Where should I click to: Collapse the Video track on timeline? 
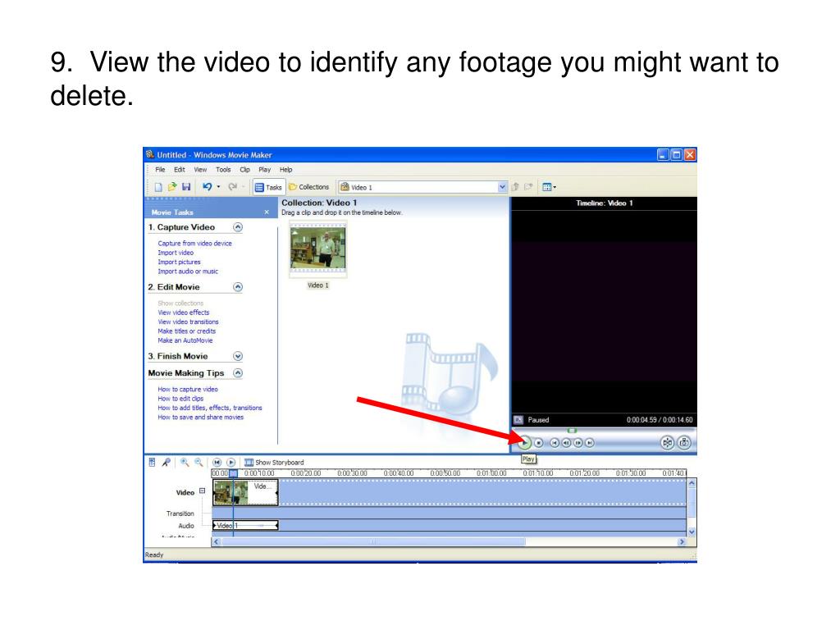pyautogui.click(x=202, y=491)
